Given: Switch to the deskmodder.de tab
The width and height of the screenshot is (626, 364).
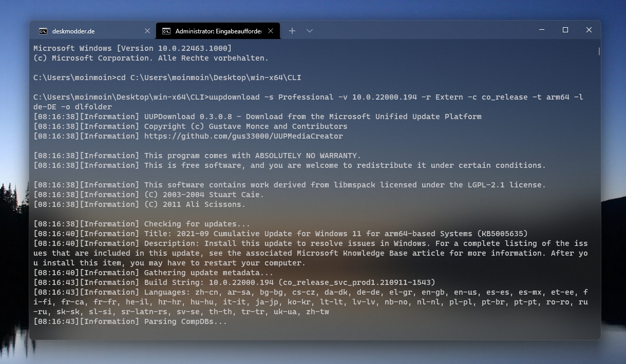Looking at the screenshot, I should (x=92, y=31).
